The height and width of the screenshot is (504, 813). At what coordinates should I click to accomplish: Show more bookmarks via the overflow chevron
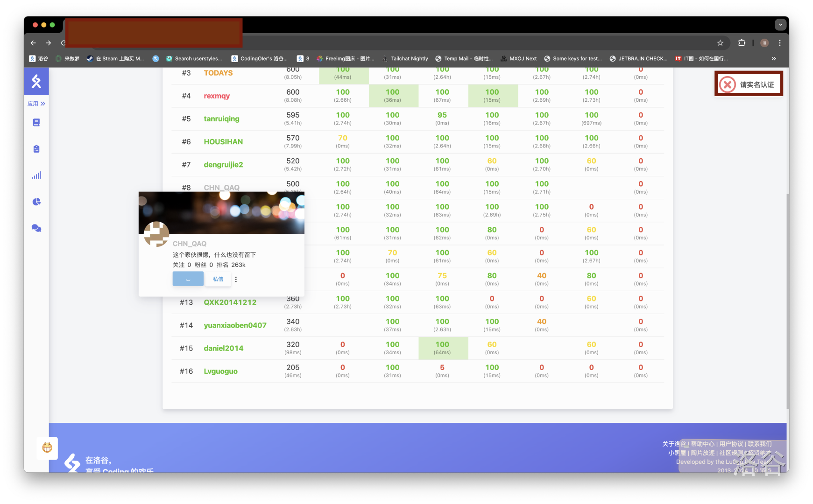[774, 59]
